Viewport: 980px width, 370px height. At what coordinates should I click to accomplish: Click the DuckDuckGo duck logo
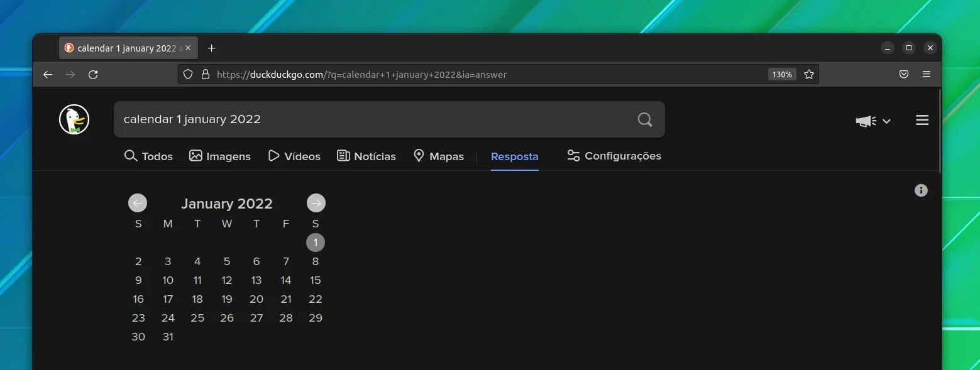coord(74,119)
